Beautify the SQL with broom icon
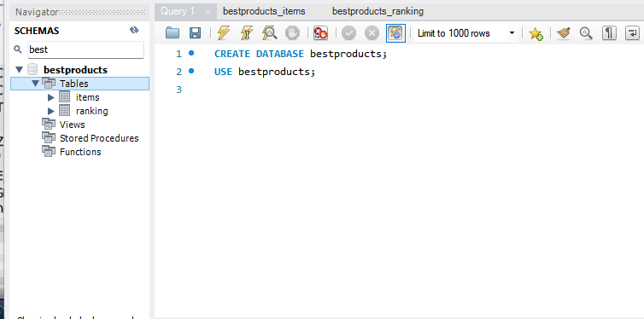 [x=564, y=32]
